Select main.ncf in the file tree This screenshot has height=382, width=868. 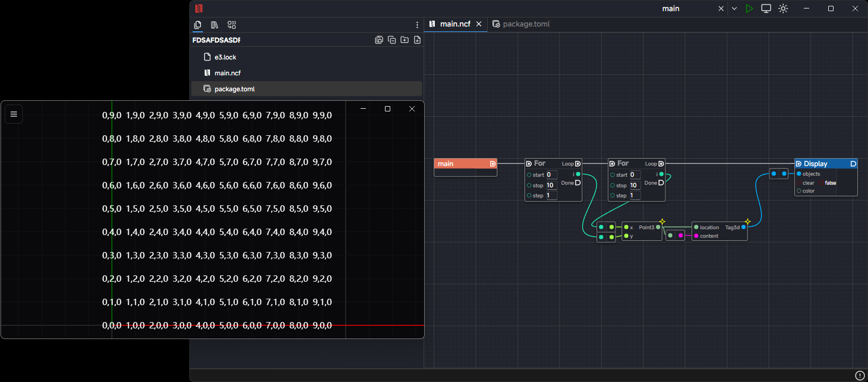click(x=227, y=73)
